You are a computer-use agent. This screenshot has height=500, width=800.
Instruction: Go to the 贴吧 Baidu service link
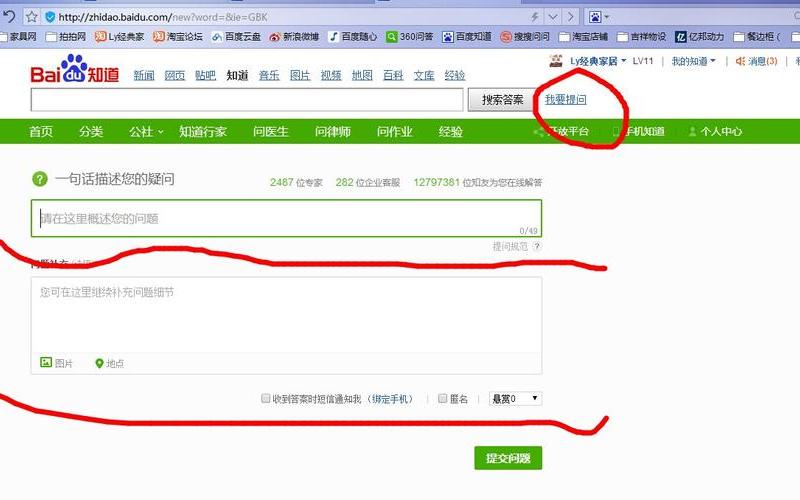click(206, 76)
